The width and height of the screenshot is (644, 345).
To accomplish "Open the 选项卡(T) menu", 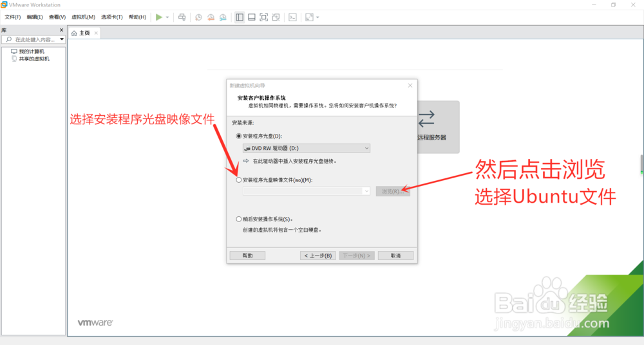I will click(x=111, y=17).
